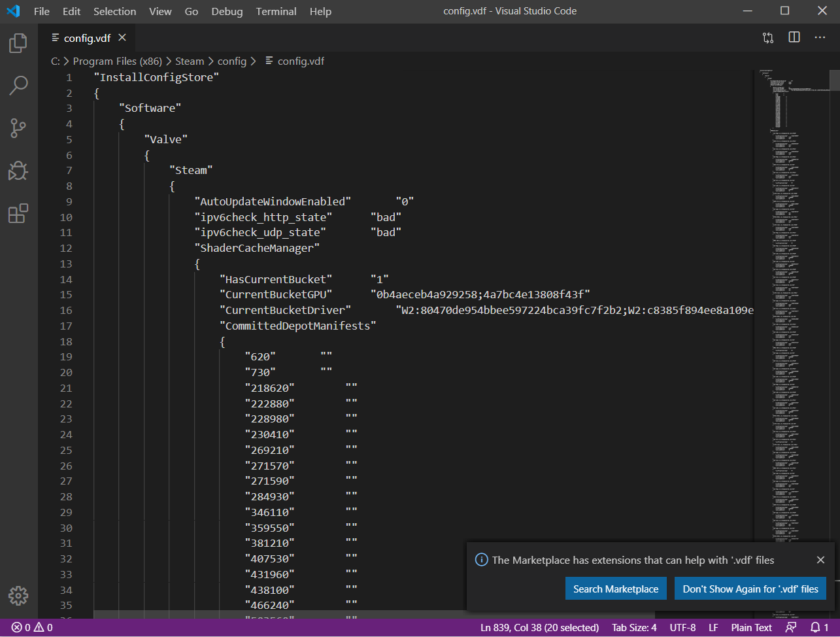Click Steam breadcrumb segment

point(190,61)
